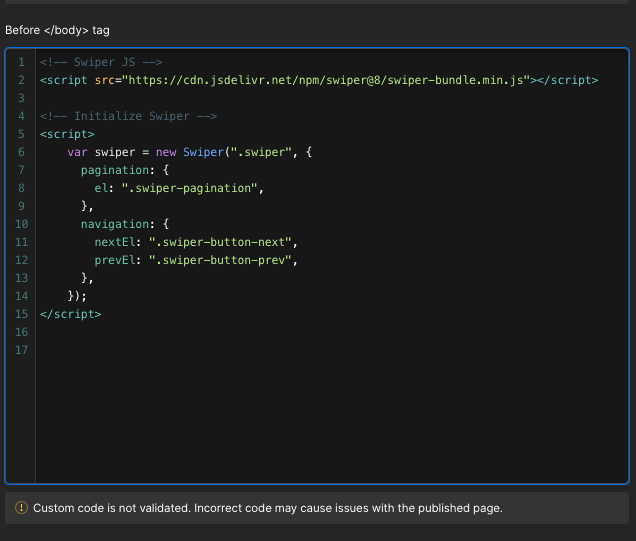Click line number 1 in the gutter
636x541 pixels.
(21, 62)
